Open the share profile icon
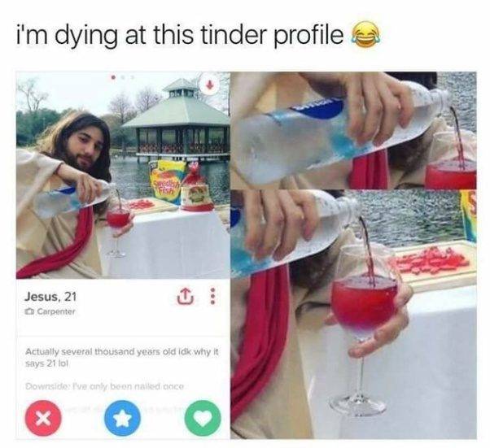Screen dimensions: 490x448 pos(186,297)
